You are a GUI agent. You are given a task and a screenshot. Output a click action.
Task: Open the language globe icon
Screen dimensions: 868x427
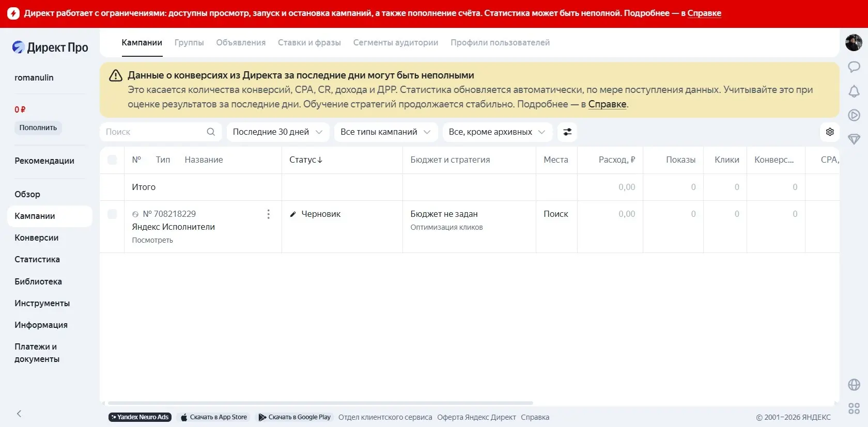854,385
